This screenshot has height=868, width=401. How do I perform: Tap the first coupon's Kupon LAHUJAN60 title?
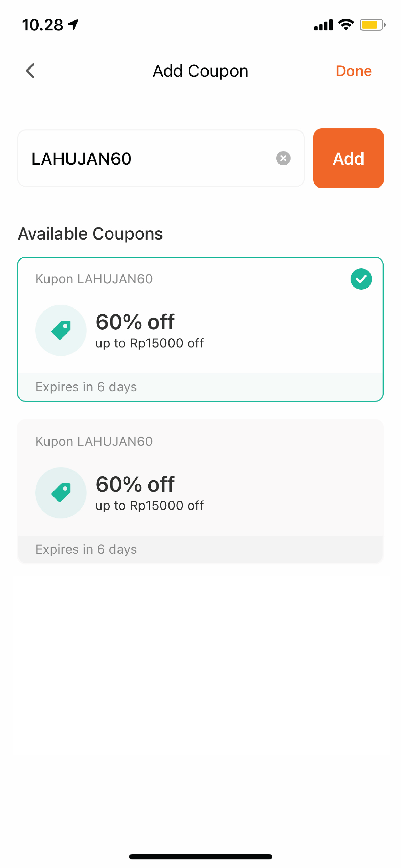point(94,279)
